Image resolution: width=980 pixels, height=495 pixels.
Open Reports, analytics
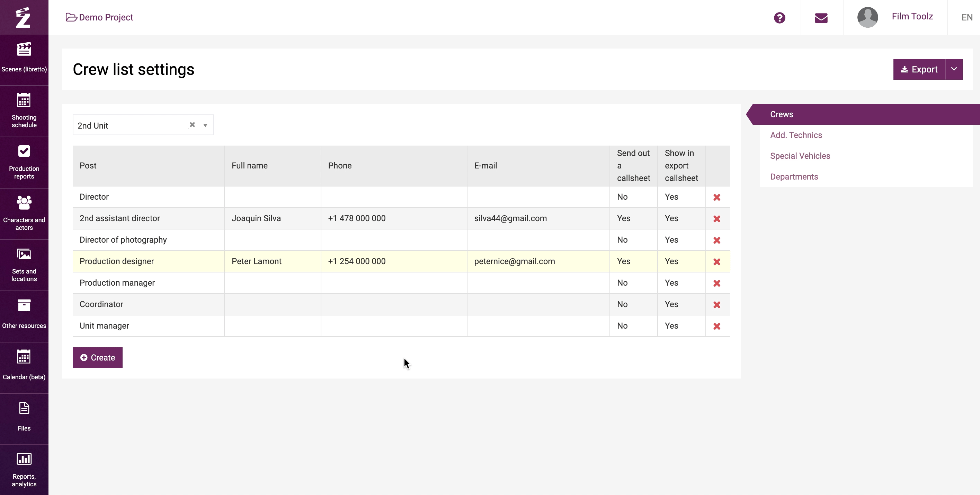(24, 470)
